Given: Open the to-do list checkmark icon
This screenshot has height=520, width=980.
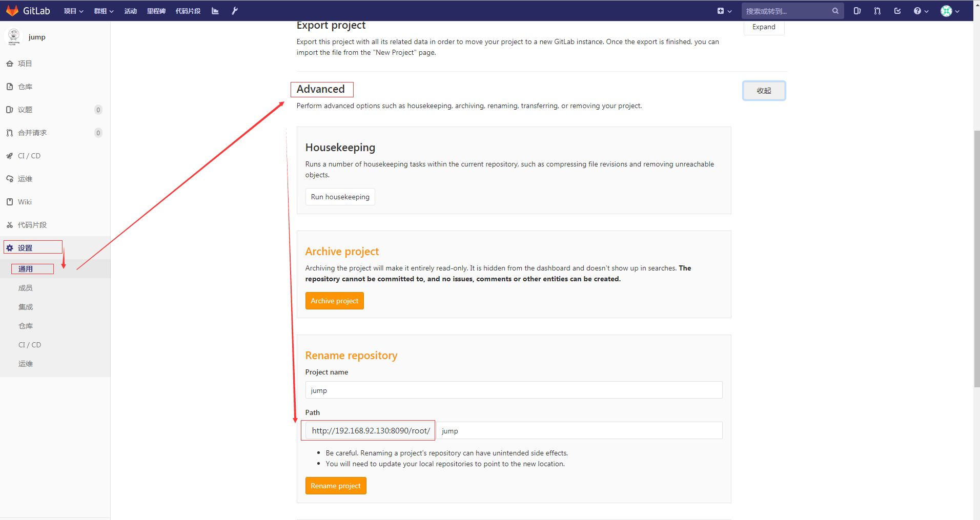Looking at the screenshot, I should point(897,10).
